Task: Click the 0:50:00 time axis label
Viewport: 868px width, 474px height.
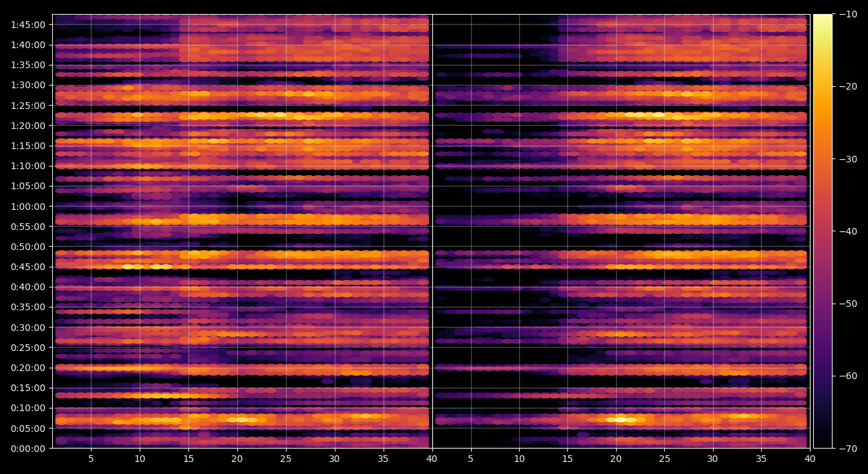Action: (28, 247)
